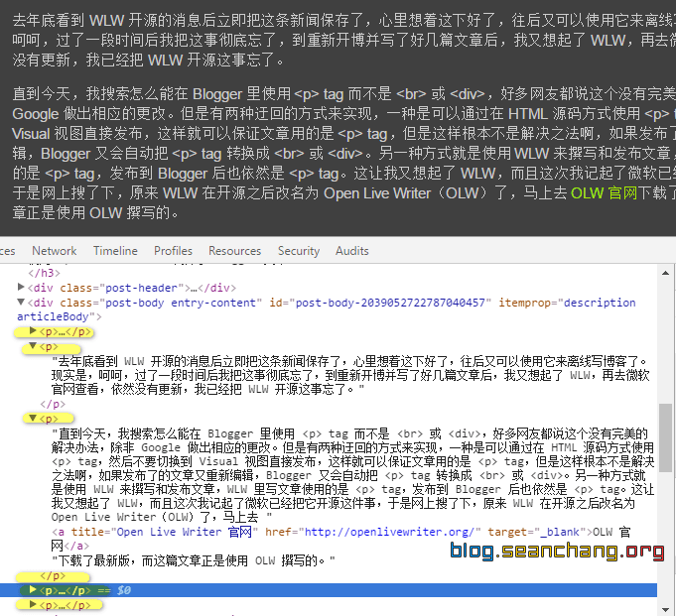This screenshot has width=676, height=616.
Task: Select the closing </p> after 开源这事忘了
Action: [53, 404]
